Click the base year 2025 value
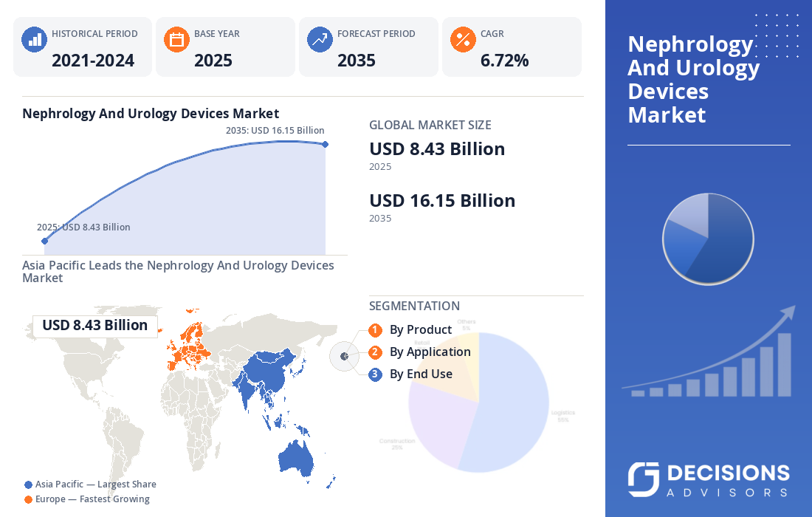Viewport: 812px width, 517px height. pyautogui.click(x=213, y=61)
